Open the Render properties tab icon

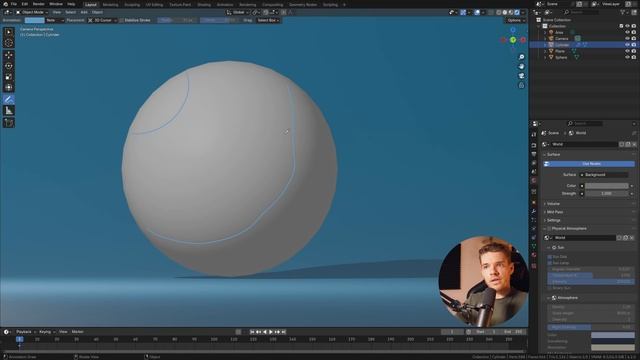click(534, 145)
